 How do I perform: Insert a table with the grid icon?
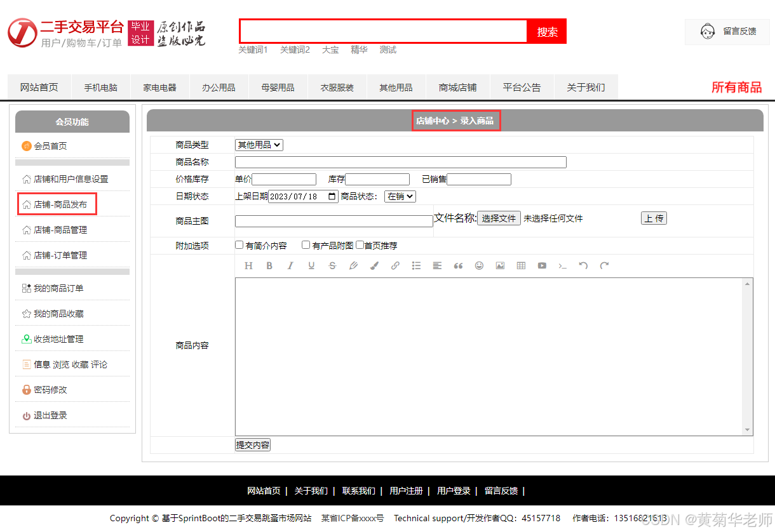pos(521,266)
